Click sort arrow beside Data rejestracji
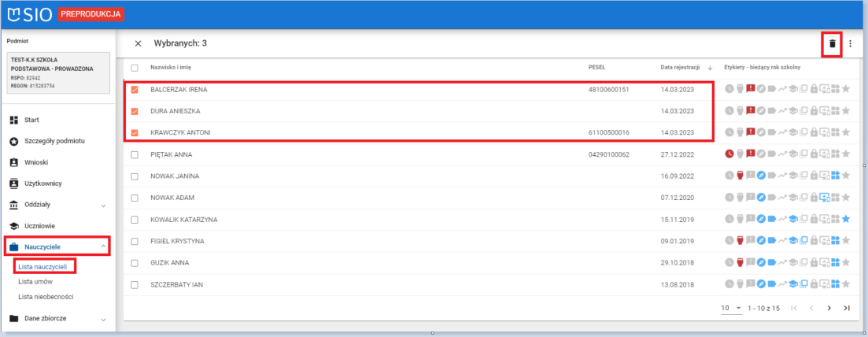Image resolution: width=868 pixels, height=337 pixels. [710, 68]
